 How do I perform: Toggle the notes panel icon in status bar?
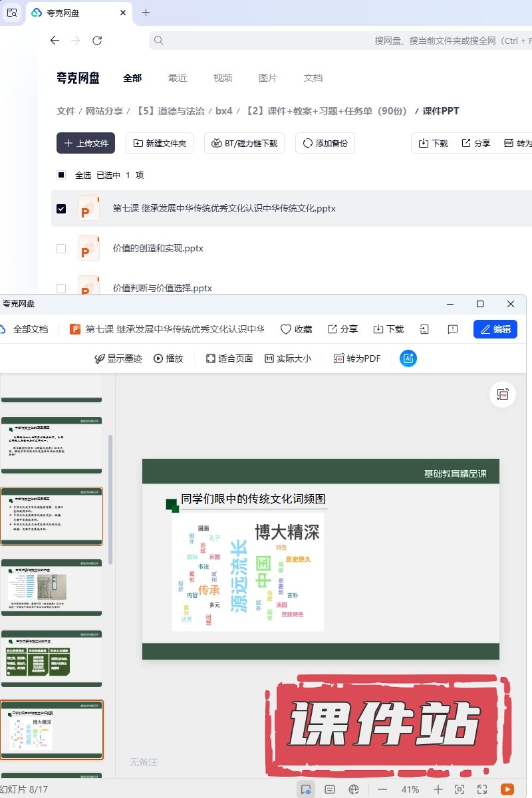click(x=330, y=789)
